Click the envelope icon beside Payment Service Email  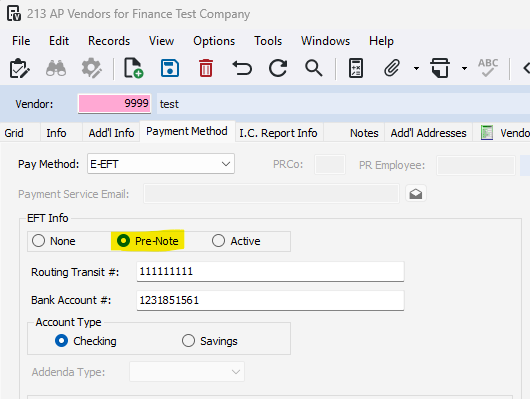tap(416, 194)
